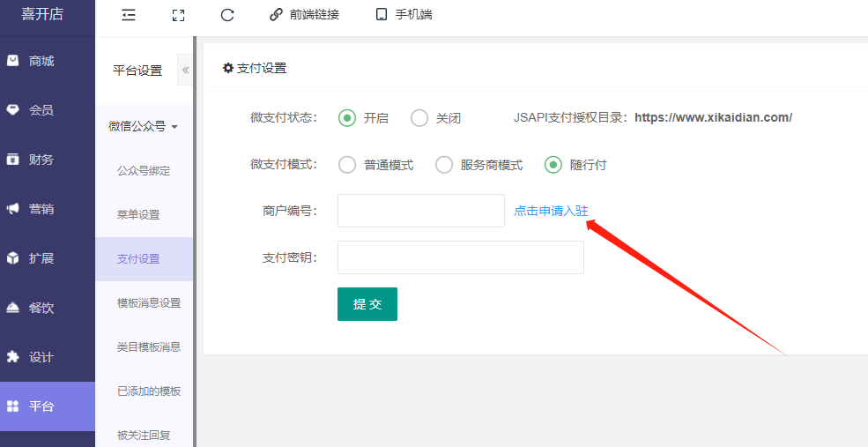
Task: Click the dish cover icon beside 餐饮
Action: (12, 308)
